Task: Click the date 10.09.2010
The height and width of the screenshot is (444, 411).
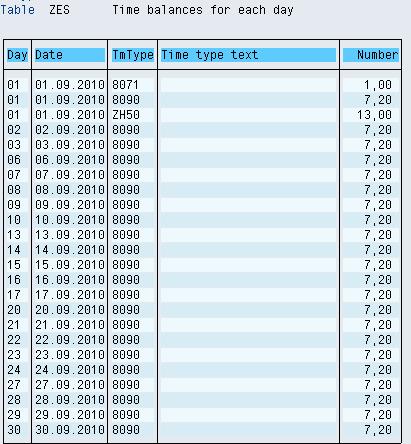Action: click(x=70, y=220)
